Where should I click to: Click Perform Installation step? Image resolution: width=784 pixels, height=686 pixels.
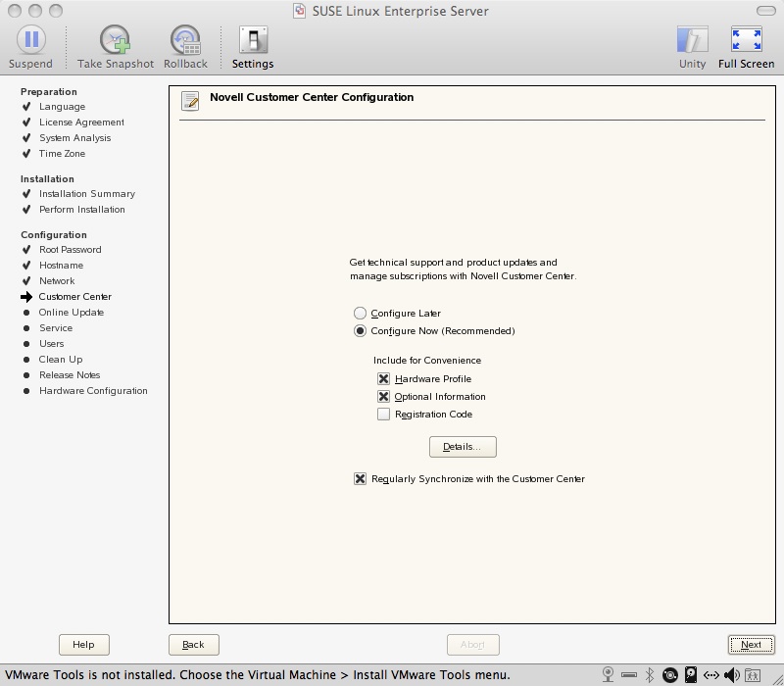pyautogui.click(x=82, y=209)
